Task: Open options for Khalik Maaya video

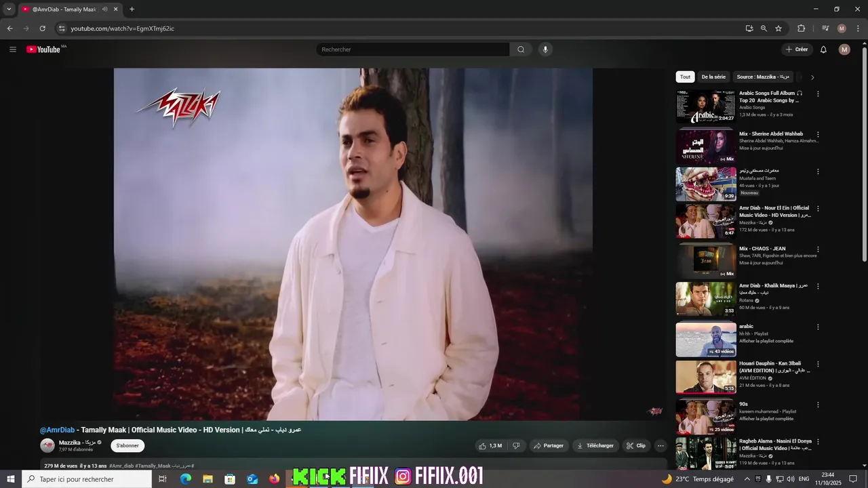Action: click(x=818, y=286)
